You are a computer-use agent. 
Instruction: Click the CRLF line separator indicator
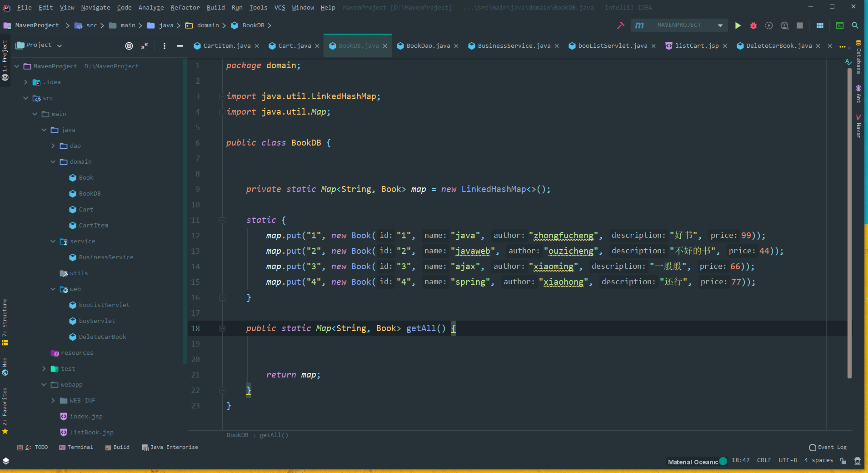(x=763, y=460)
